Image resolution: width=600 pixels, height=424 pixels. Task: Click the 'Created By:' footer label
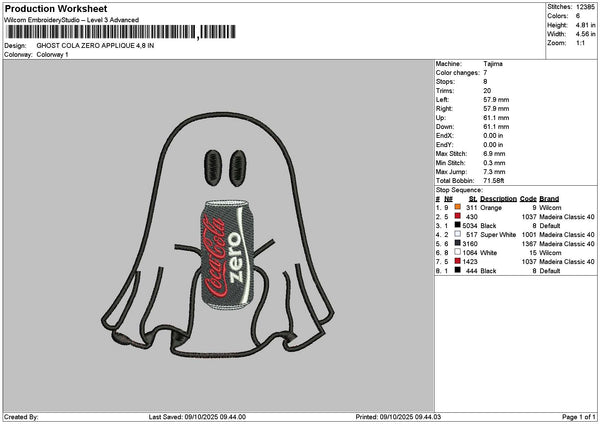coord(21,417)
